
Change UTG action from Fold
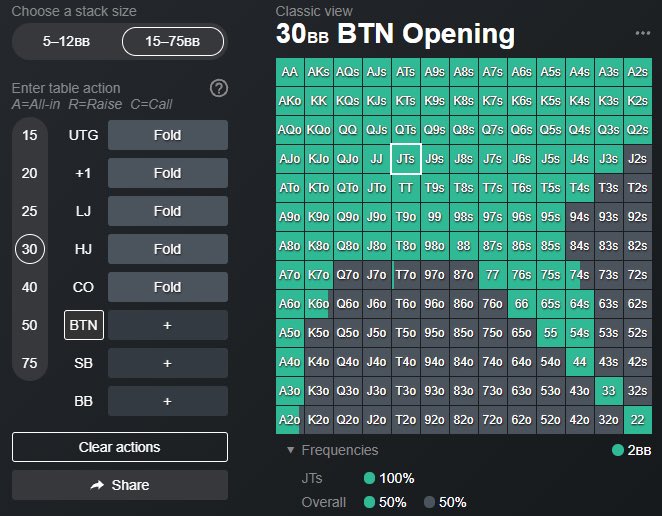click(x=168, y=135)
